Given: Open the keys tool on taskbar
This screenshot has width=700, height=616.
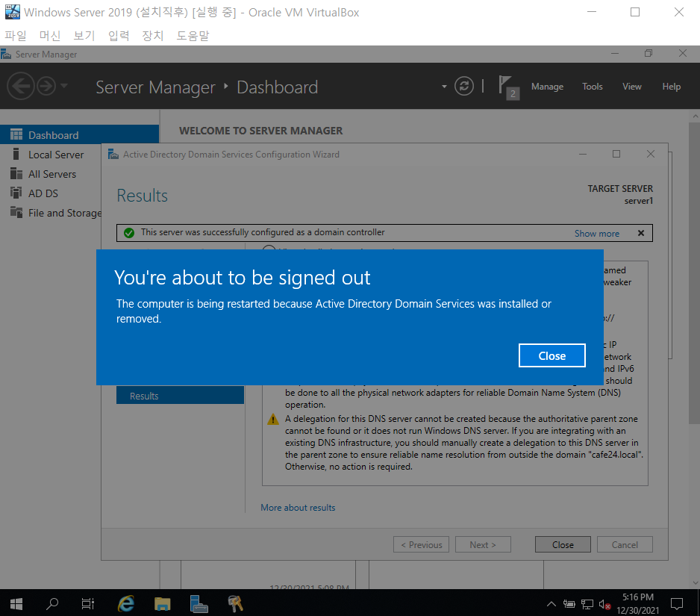Looking at the screenshot, I should click(x=235, y=604).
